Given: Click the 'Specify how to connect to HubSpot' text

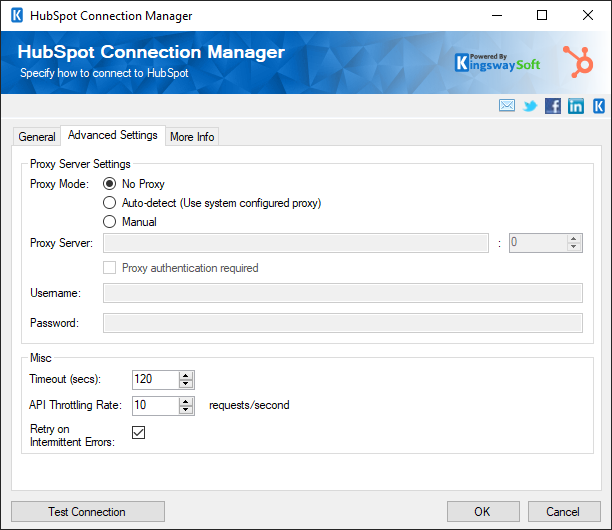Looking at the screenshot, I should [x=104, y=73].
